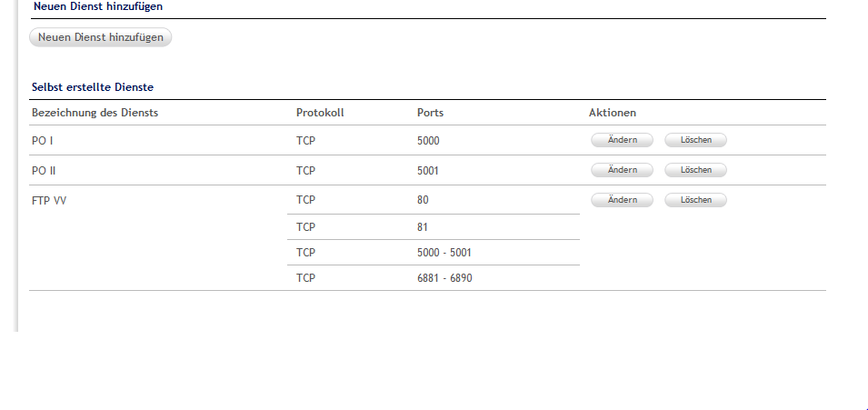The width and height of the screenshot is (868, 410).
Task: Delete the PO I service via Löschen
Action: [695, 141]
